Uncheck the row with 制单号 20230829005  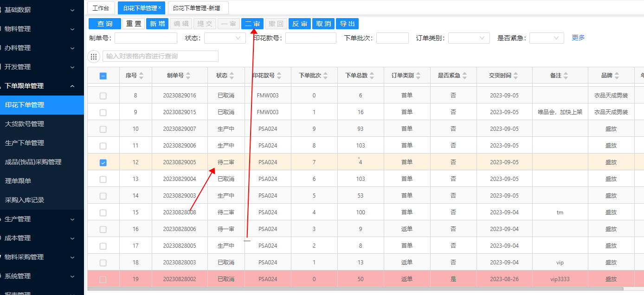point(103,162)
